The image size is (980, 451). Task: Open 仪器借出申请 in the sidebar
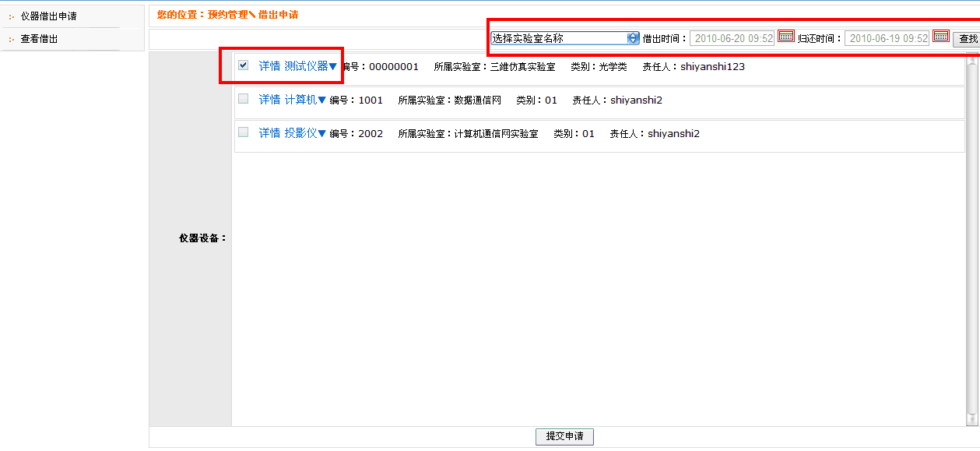(48, 16)
